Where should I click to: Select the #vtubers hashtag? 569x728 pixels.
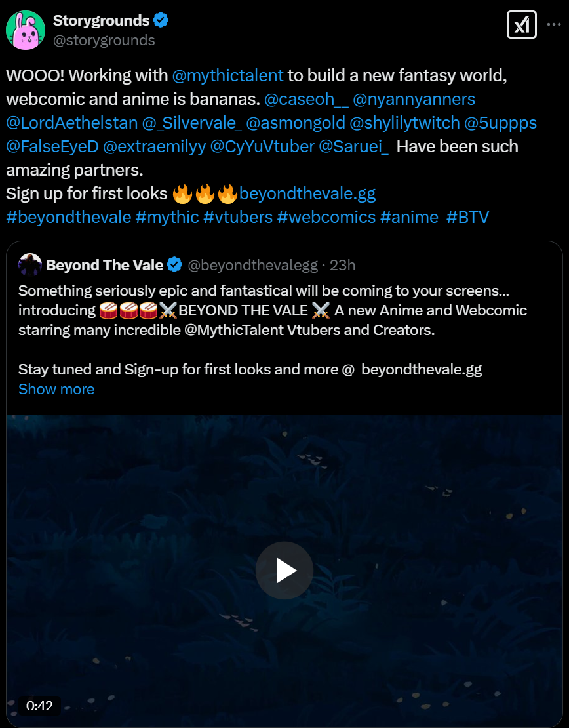237,217
